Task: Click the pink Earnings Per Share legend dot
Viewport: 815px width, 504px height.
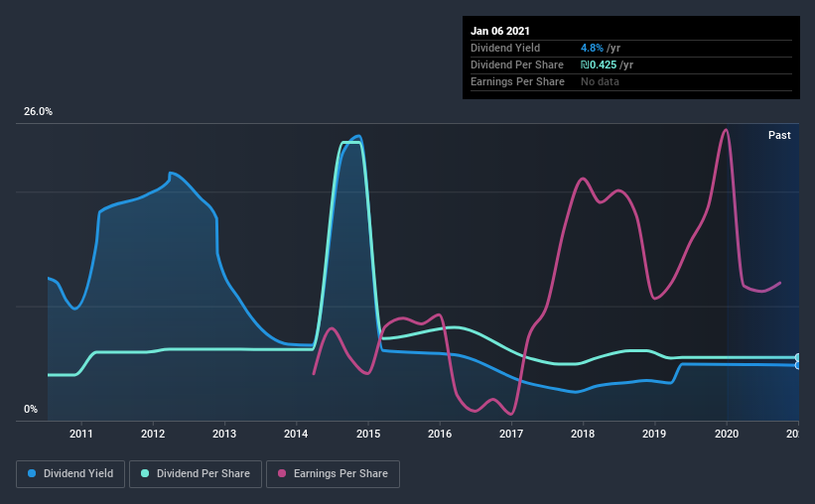Action: [282, 473]
